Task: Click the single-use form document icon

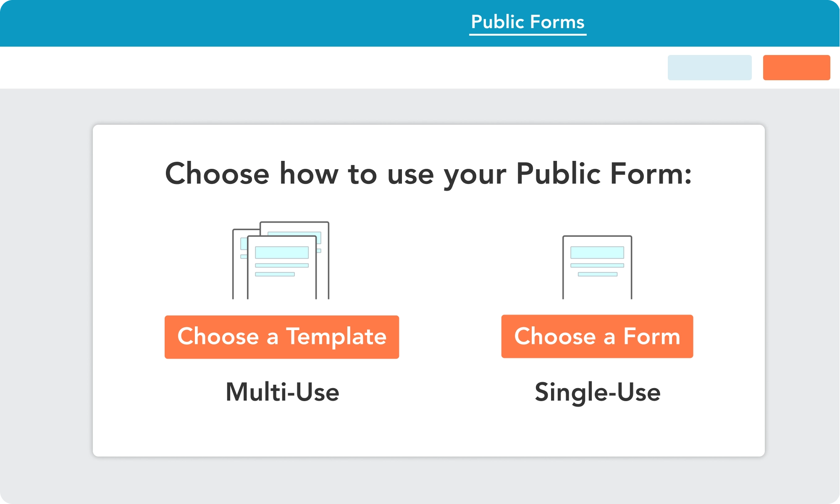Action: (597, 267)
